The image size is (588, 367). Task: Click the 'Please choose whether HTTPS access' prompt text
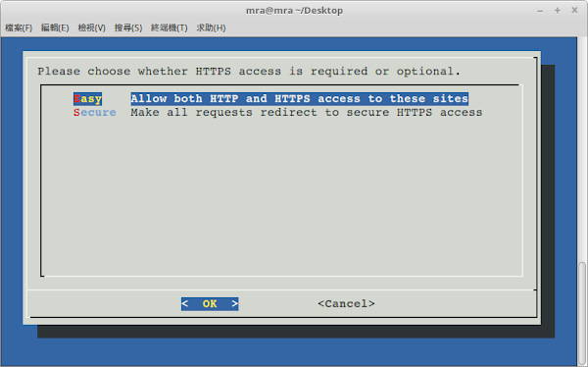[249, 72]
